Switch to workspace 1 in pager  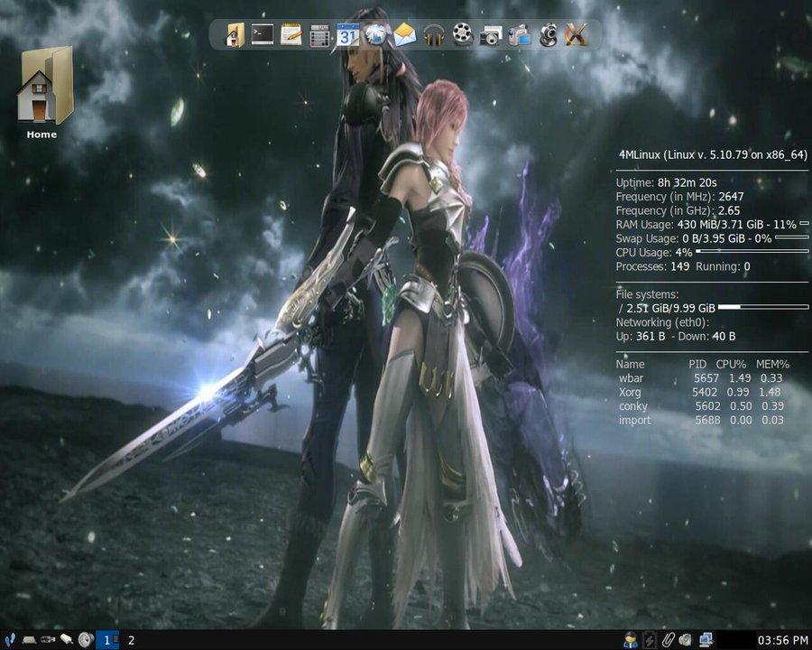107,640
